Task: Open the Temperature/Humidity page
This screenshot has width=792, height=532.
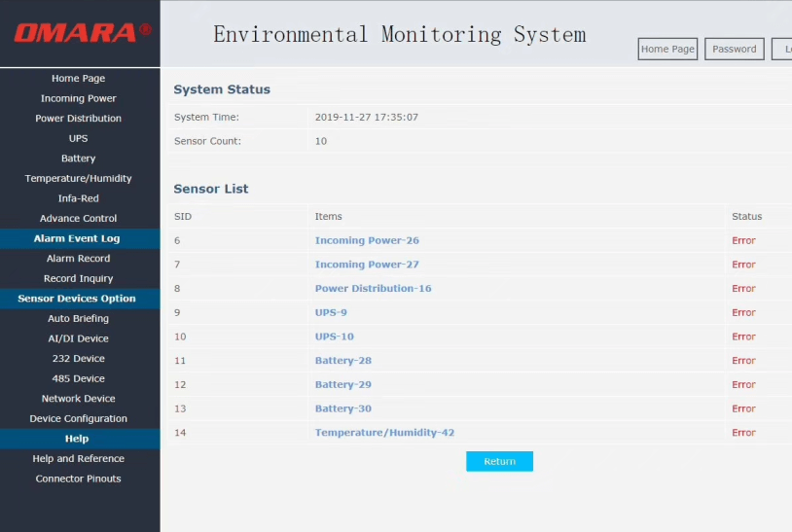Action: [x=79, y=178]
